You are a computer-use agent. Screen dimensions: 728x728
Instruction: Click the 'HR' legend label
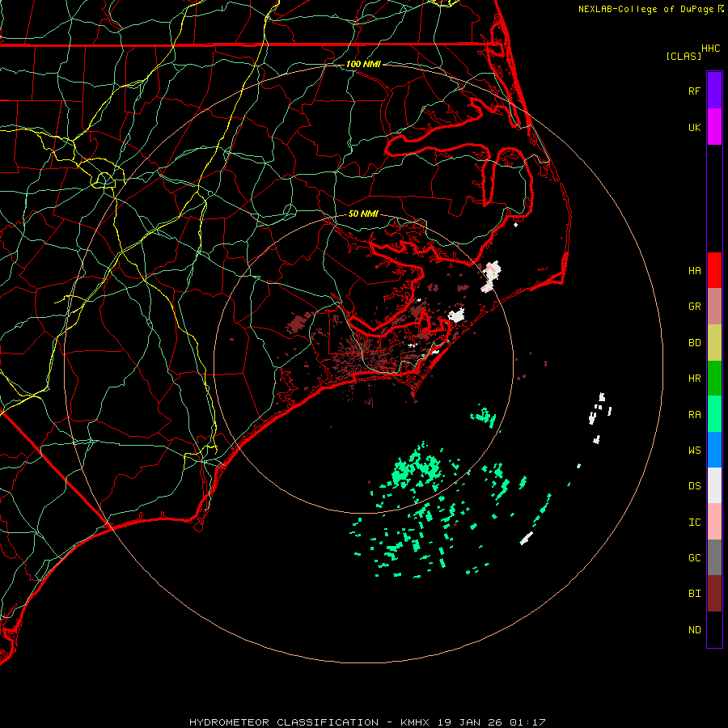[694, 379]
